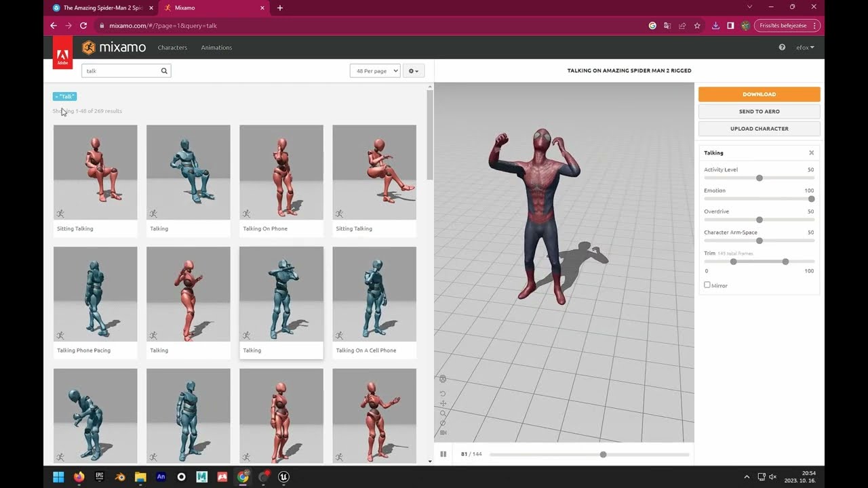This screenshot has width=868, height=488.
Task: Open Chrome profile avatar
Action: pyautogui.click(x=745, y=26)
